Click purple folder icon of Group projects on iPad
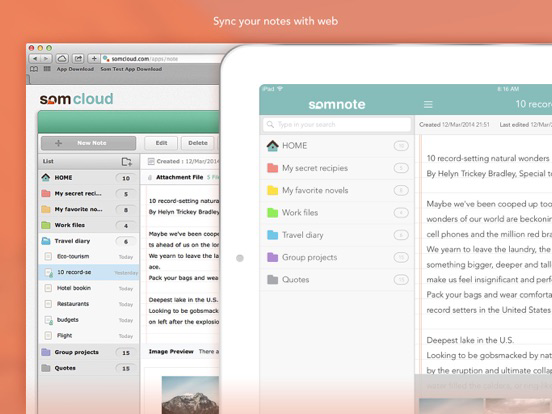 click(x=272, y=257)
